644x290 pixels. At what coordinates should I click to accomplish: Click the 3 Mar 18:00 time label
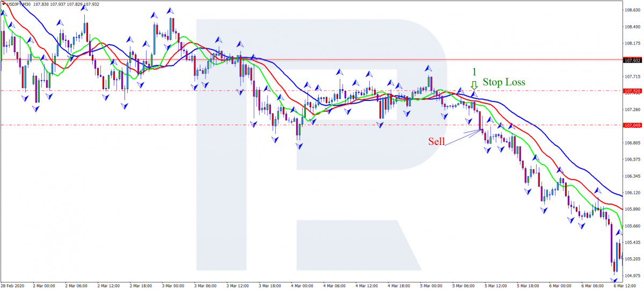[x=270, y=286]
